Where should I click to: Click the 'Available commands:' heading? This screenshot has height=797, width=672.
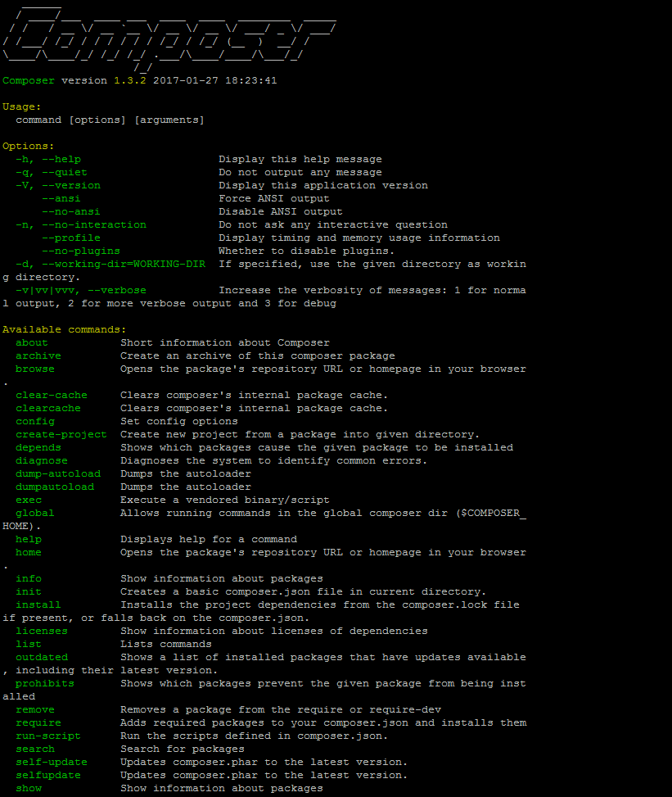[64, 329]
